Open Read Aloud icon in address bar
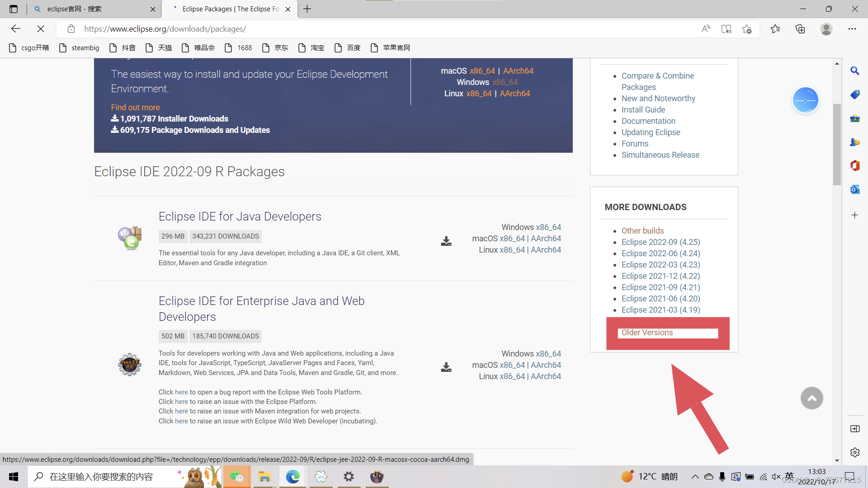The height and width of the screenshot is (488, 868). (x=706, y=29)
